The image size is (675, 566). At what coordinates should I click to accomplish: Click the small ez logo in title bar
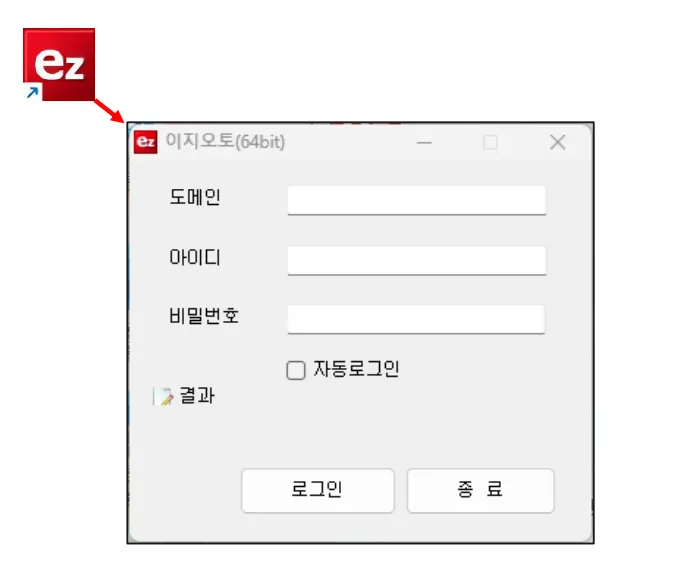[x=146, y=142]
